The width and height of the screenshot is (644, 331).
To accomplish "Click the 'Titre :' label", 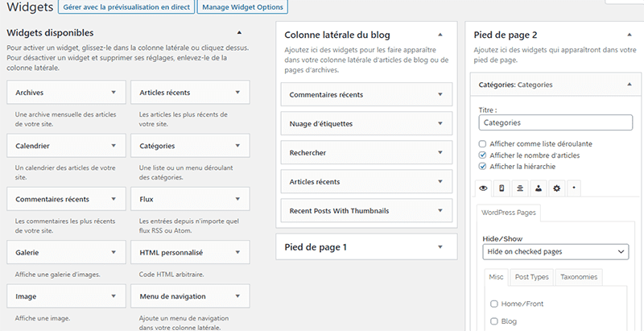I will (488, 110).
